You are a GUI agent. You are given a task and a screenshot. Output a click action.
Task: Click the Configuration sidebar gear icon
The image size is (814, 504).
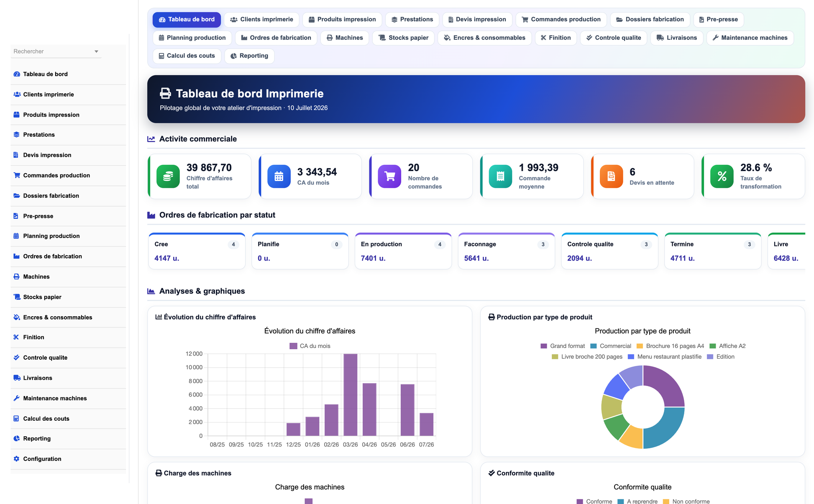tap(16, 459)
